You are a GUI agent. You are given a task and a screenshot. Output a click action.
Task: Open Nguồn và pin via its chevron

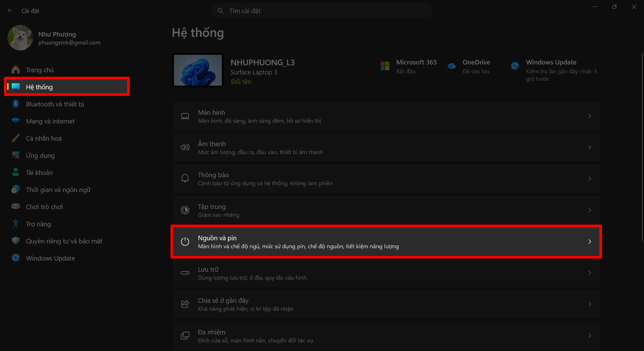pyautogui.click(x=590, y=241)
